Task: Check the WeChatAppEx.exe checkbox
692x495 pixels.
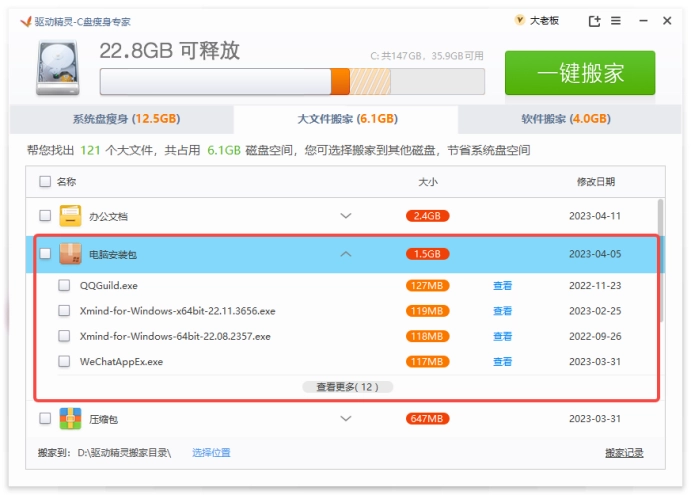Action: click(x=65, y=361)
